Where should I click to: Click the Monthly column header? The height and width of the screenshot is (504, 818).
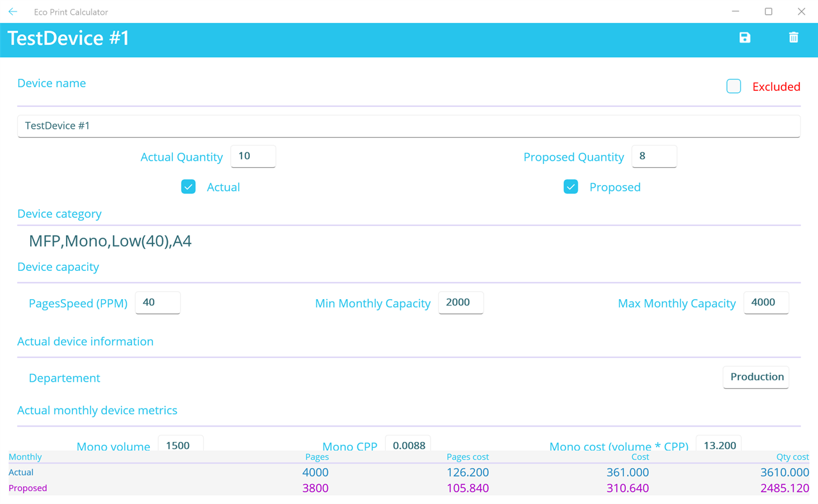point(25,457)
